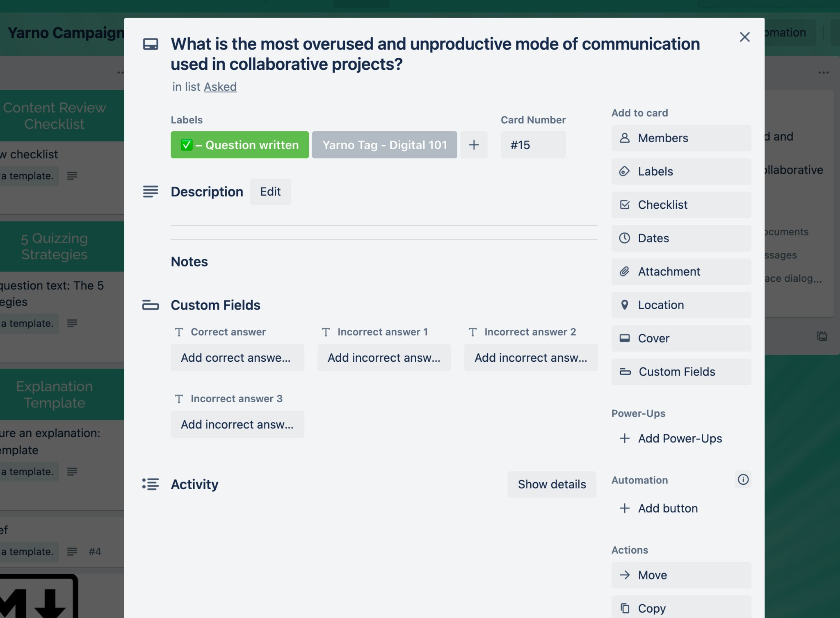Open the Members option in Add to card
The width and height of the screenshot is (840, 618).
click(681, 138)
